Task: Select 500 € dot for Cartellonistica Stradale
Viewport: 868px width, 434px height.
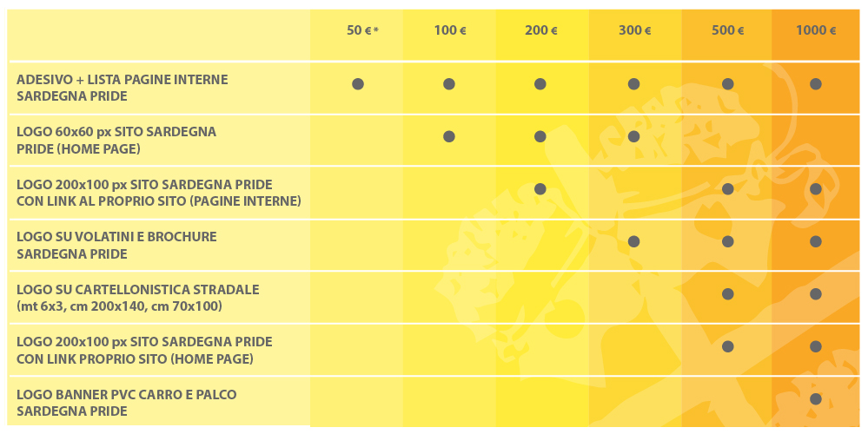Action: pyautogui.click(x=728, y=294)
